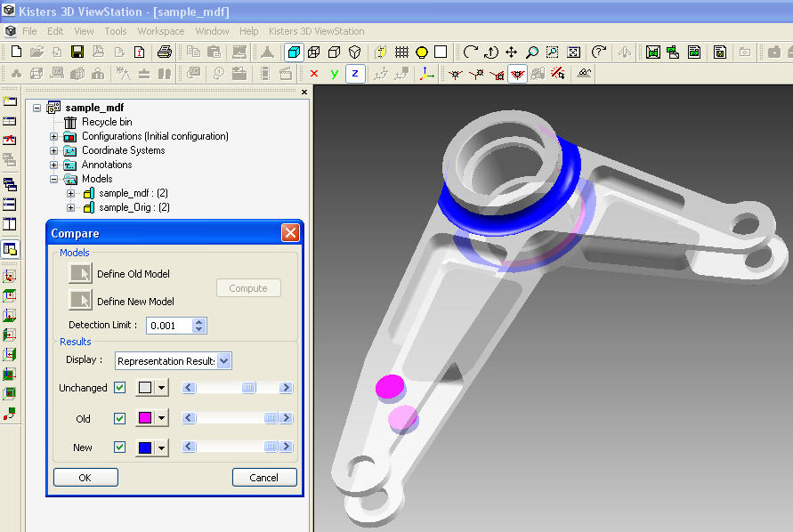Click the Save floppy disk icon
Image resolution: width=793 pixels, height=532 pixels.
point(77,52)
